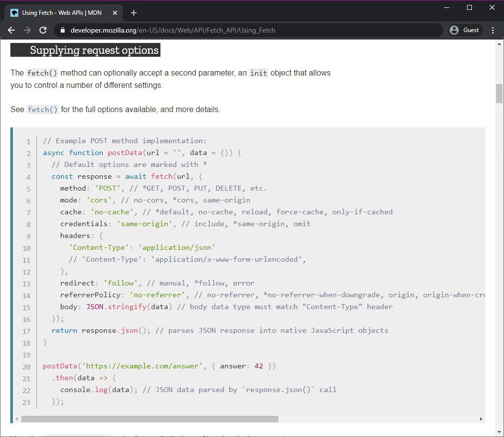Viewport: 504px width, 437px height.
Task: Click the browser back arrow
Action: point(11,30)
